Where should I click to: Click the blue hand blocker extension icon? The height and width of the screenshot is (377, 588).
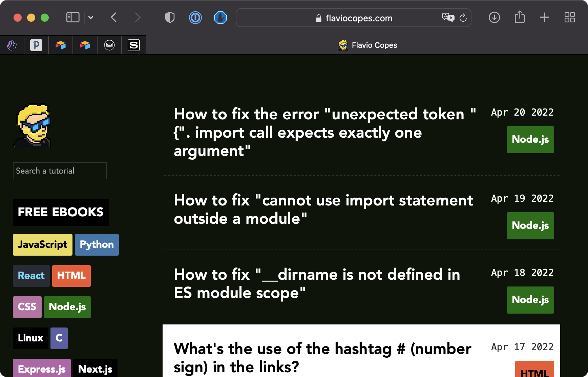(x=220, y=18)
